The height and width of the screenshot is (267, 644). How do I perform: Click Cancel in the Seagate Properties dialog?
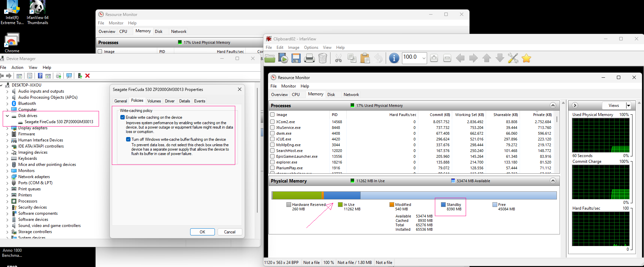tap(229, 232)
